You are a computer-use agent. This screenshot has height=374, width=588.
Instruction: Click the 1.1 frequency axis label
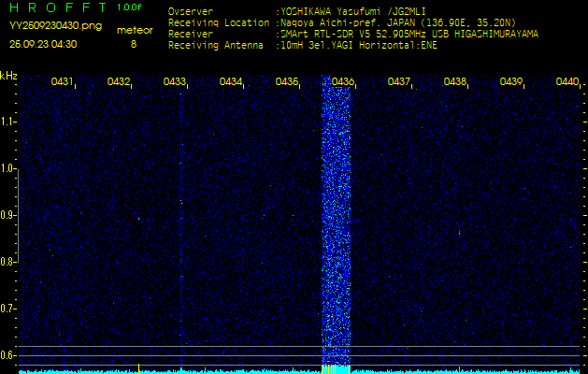(x=7, y=122)
